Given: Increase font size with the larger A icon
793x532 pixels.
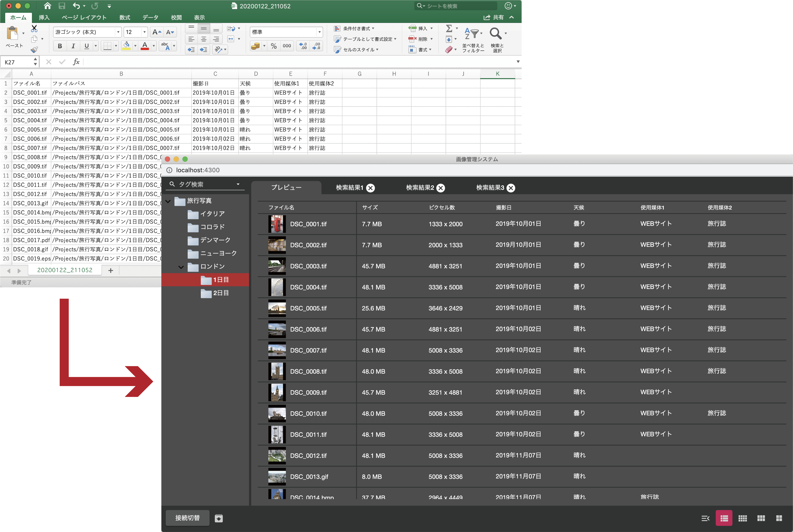Looking at the screenshot, I should coord(157,32).
